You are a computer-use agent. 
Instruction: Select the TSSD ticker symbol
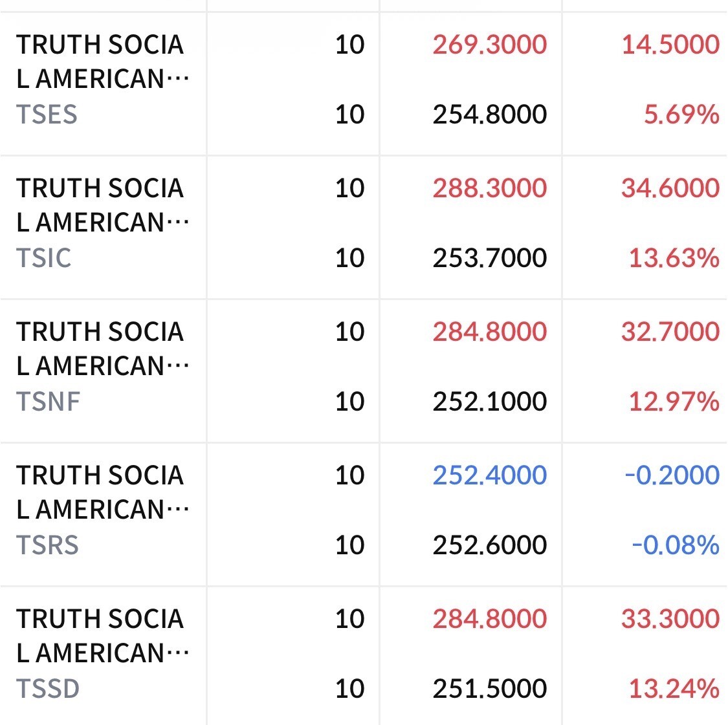tap(48, 689)
